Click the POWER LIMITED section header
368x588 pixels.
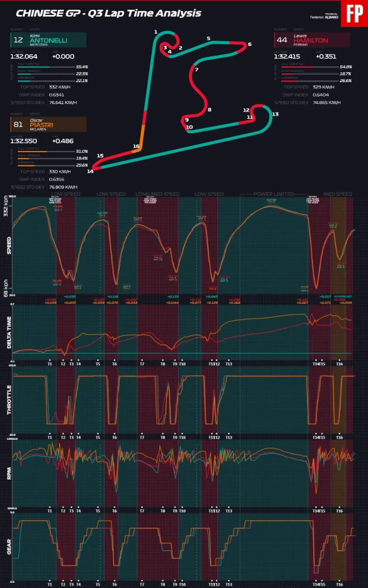pyautogui.click(x=273, y=194)
